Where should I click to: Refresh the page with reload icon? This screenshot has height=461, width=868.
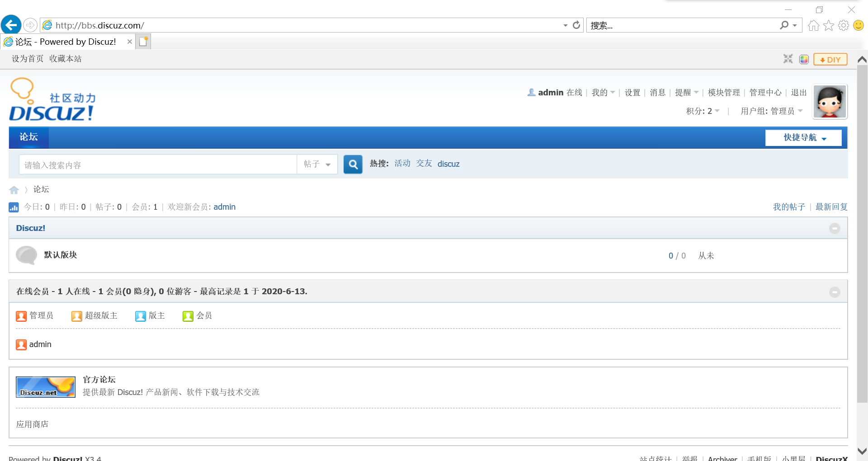[576, 25]
